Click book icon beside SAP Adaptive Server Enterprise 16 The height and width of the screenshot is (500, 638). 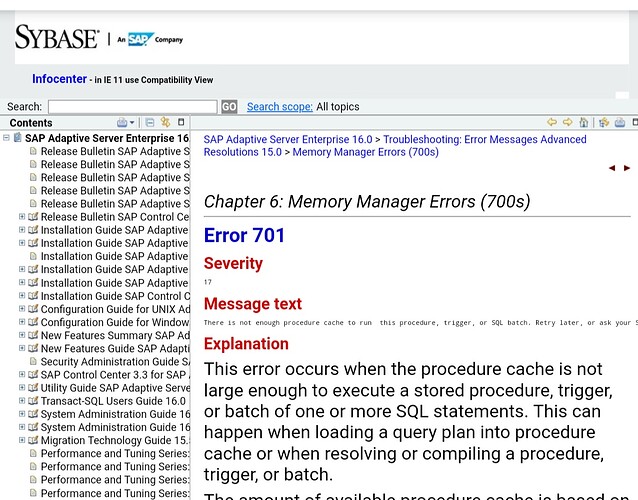tap(17, 138)
